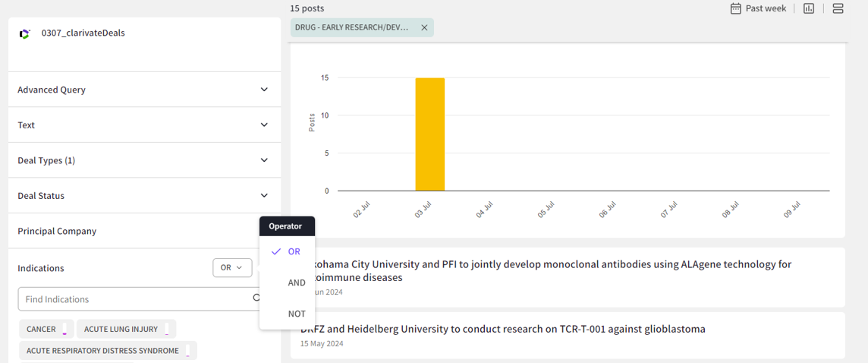Open the Indications OR operator dropdown

[231, 267]
